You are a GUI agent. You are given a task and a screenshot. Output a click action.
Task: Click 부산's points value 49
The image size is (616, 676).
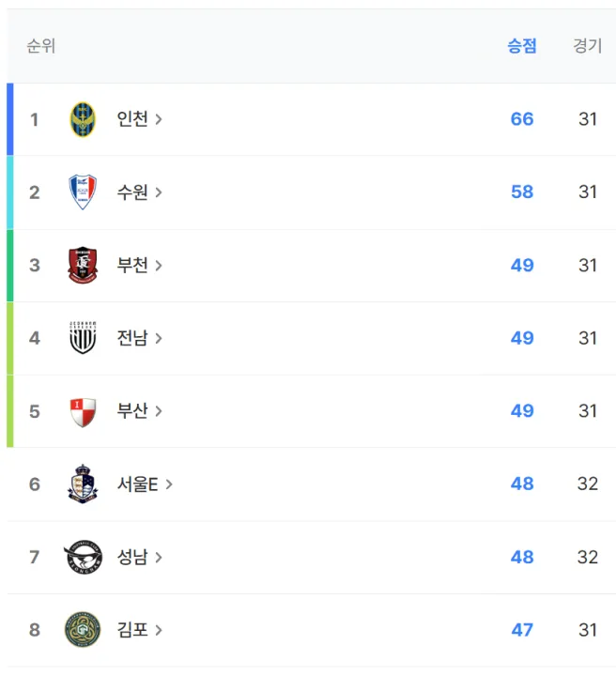click(522, 411)
